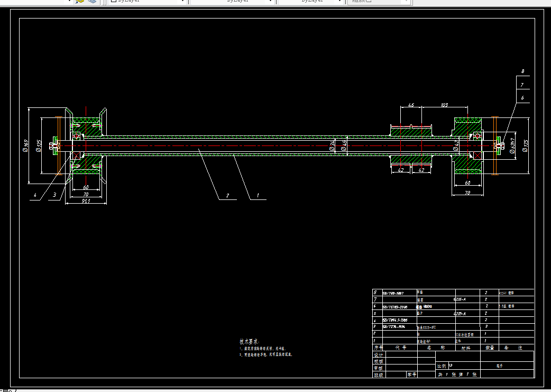Click the 设计 title block label
This screenshot has width=551, height=392.
point(378,355)
